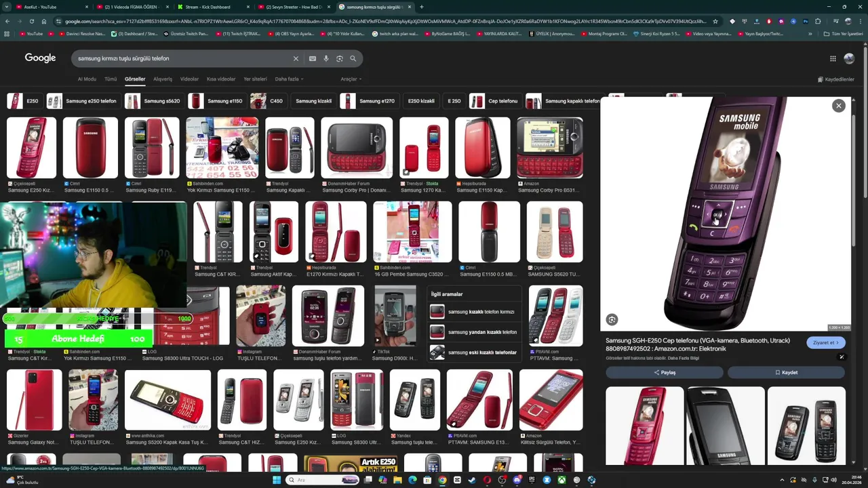
Task: Click the Kaydet save button
Action: [x=787, y=372]
